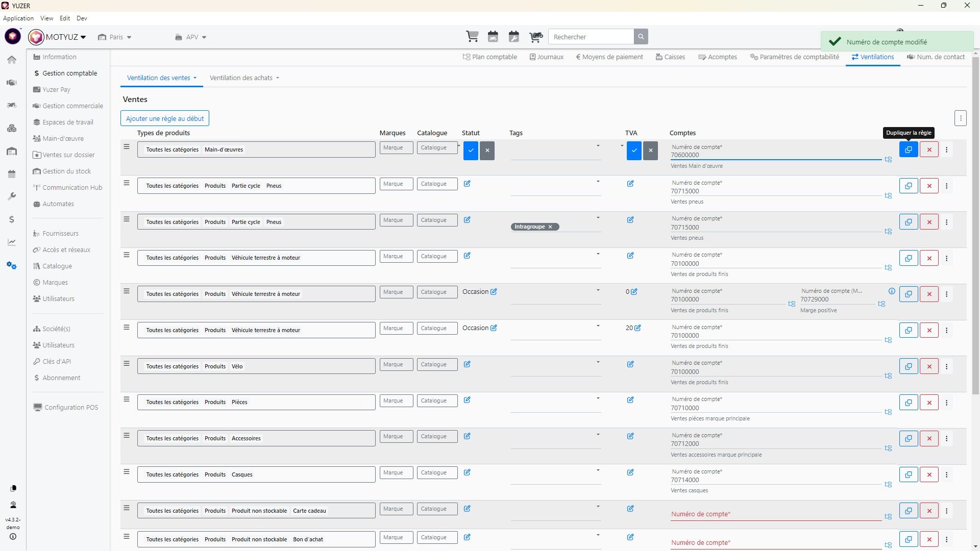Viewport: 980px width, 551px height.
Task: Click the search magnifier button
Action: coord(641,37)
